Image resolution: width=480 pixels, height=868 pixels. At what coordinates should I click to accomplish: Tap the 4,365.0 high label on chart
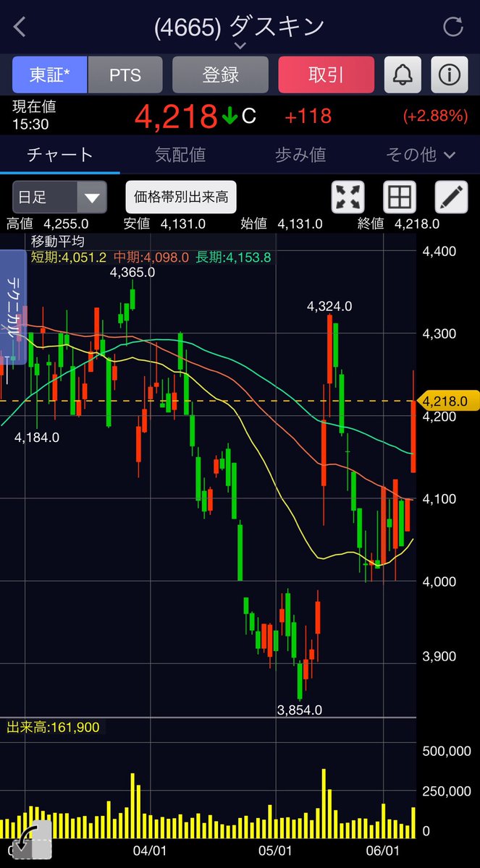point(132,273)
